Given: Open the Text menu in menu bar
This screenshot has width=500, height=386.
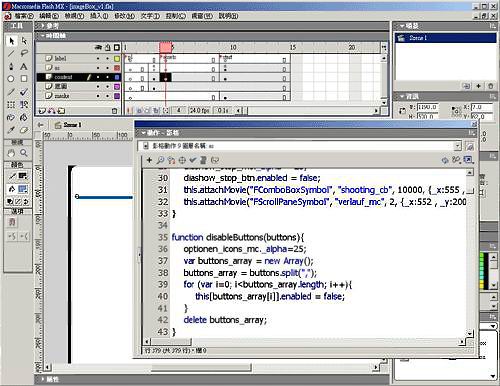Looking at the screenshot, I should point(150,16).
